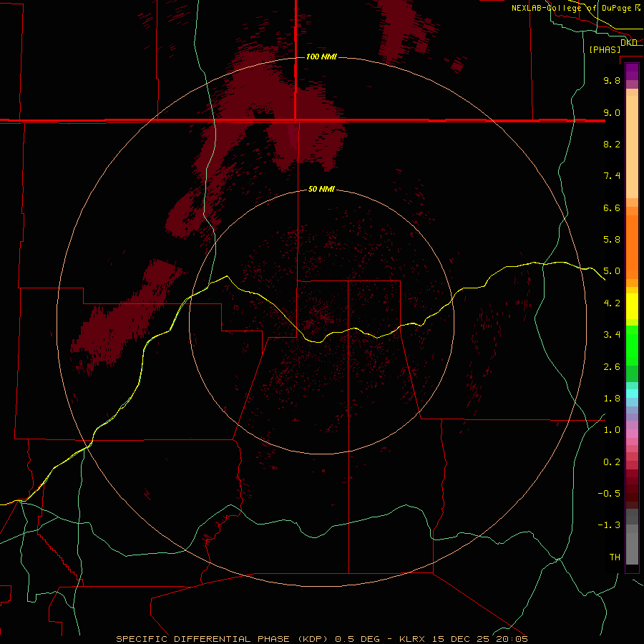Viewport: 644px width, 644px height.
Task: Pick the purple swatch at top of scale
Action: click(x=632, y=72)
